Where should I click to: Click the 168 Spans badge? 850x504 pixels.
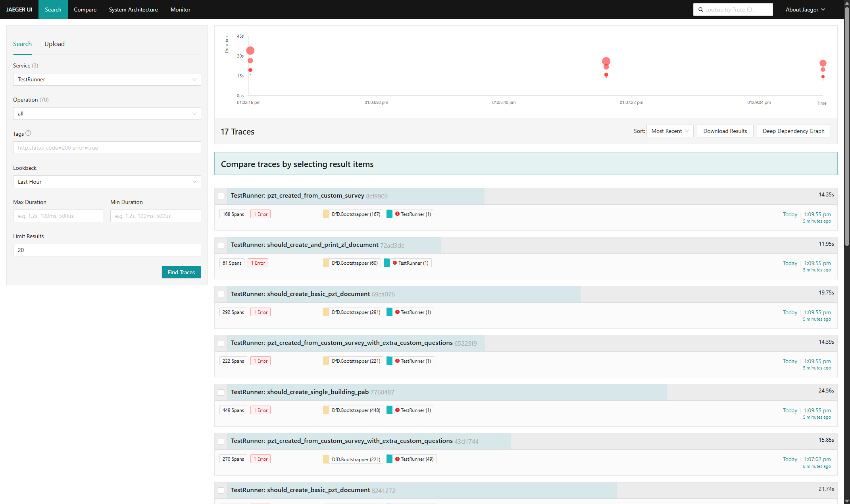click(233, 214)
